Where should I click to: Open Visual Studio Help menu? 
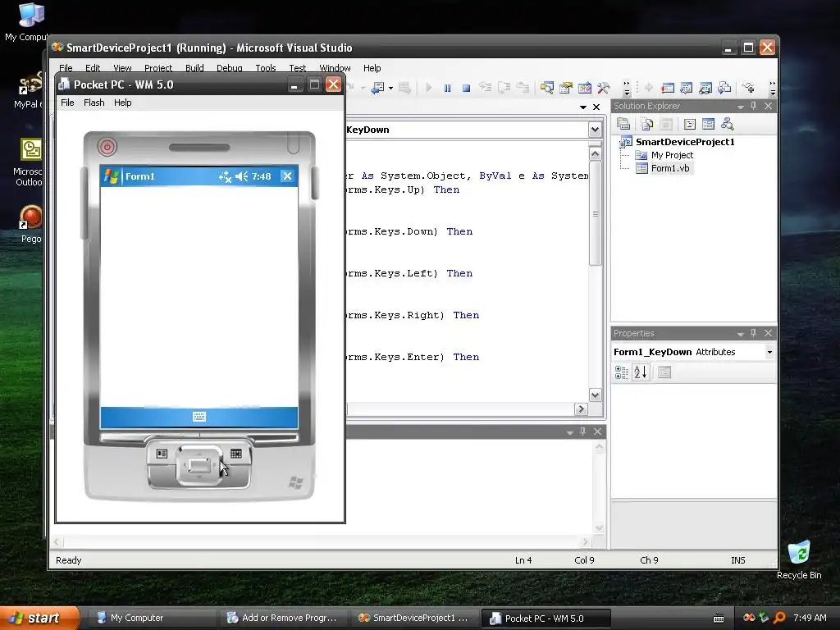[x=372, y=68]
